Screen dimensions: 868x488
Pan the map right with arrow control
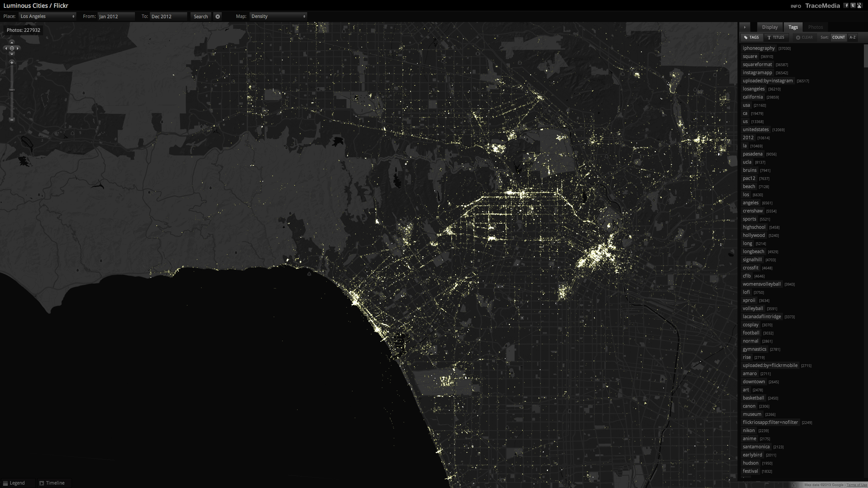click(18, 48)
